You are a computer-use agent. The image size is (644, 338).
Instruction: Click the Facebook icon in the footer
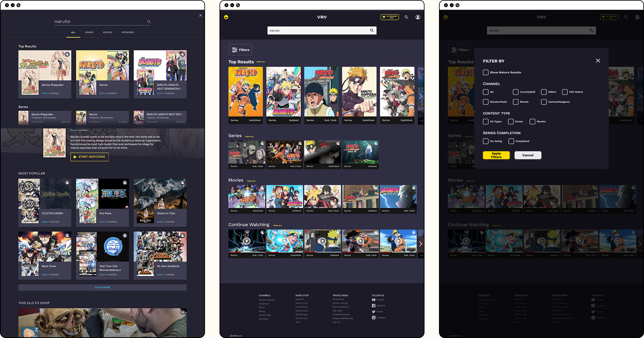[374, 306]
